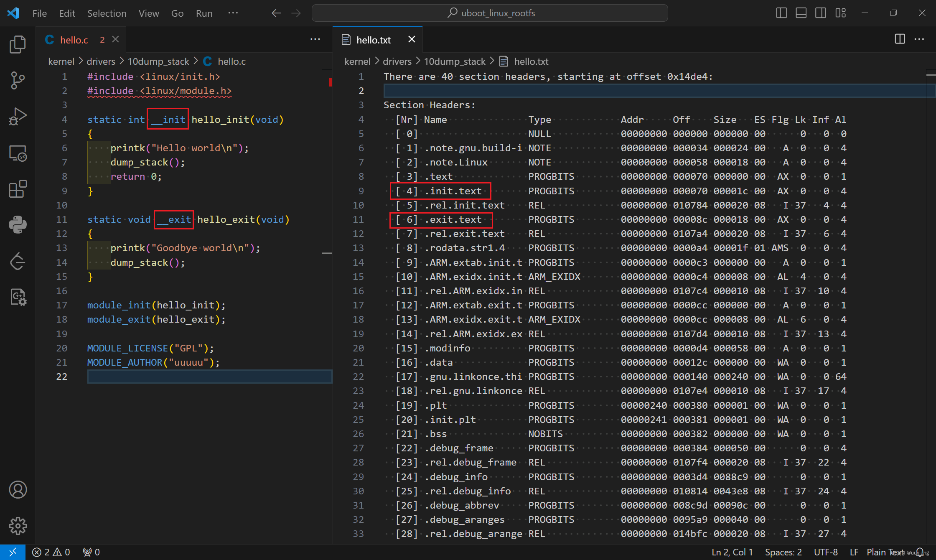Switch to the hello.c tab

[74, 40]
